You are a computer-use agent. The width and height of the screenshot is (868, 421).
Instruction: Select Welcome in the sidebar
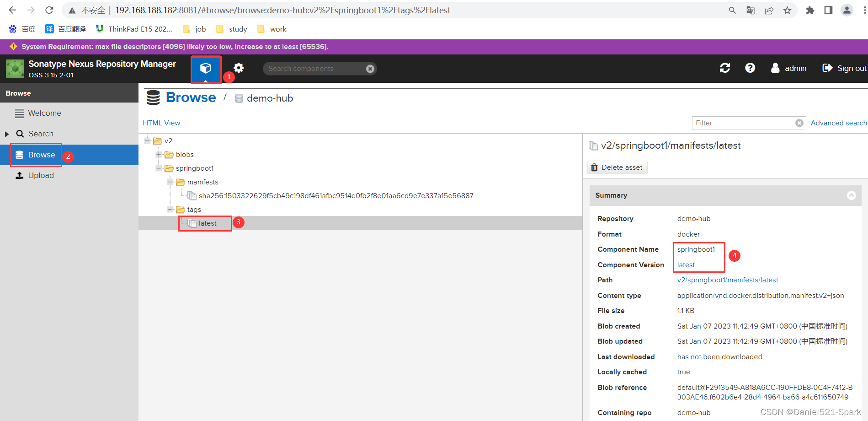(69, 113)
